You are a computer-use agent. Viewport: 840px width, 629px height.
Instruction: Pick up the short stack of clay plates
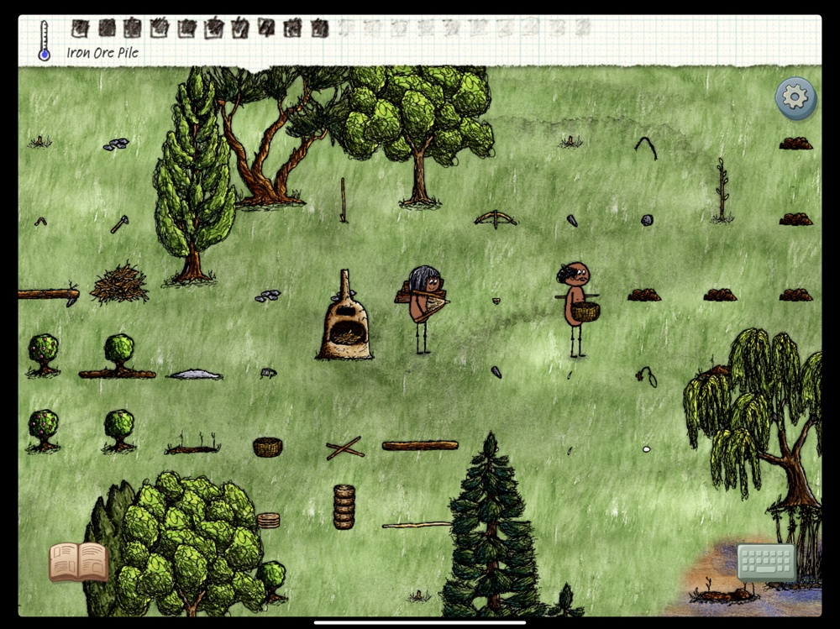[x=268, y=520]
